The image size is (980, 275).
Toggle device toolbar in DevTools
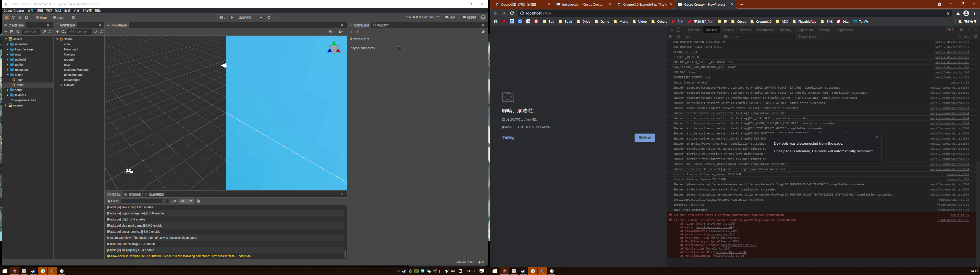[x=678, y=30]
